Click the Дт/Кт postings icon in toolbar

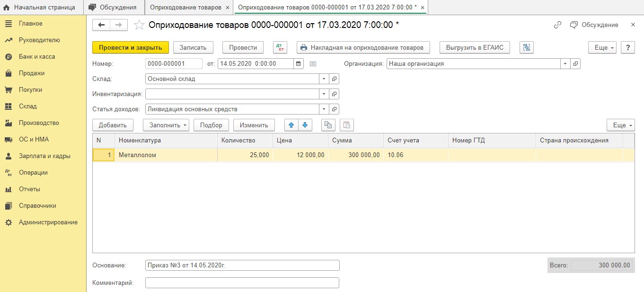pos(280,47)
